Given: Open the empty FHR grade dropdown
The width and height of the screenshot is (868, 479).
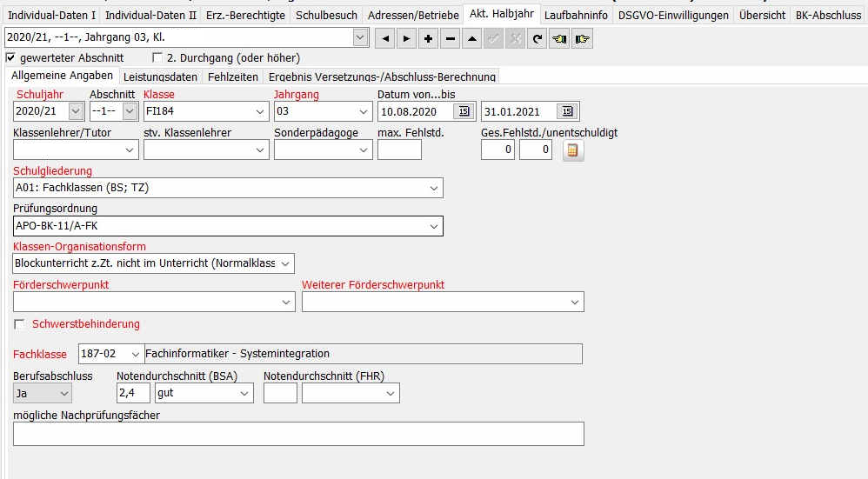Looking at the screenshot, I should pos(391,393).
